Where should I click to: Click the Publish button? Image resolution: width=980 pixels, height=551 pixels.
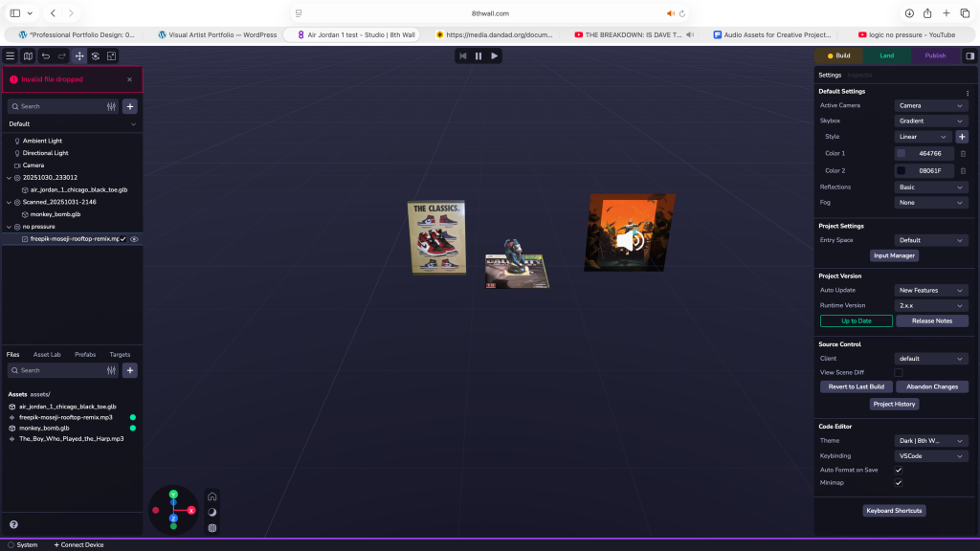tap(934, 55)
